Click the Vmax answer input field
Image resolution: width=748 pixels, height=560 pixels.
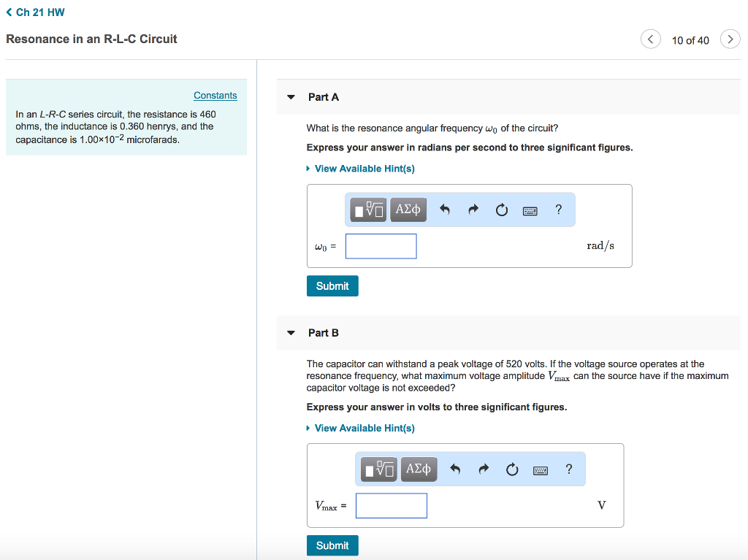391,505
